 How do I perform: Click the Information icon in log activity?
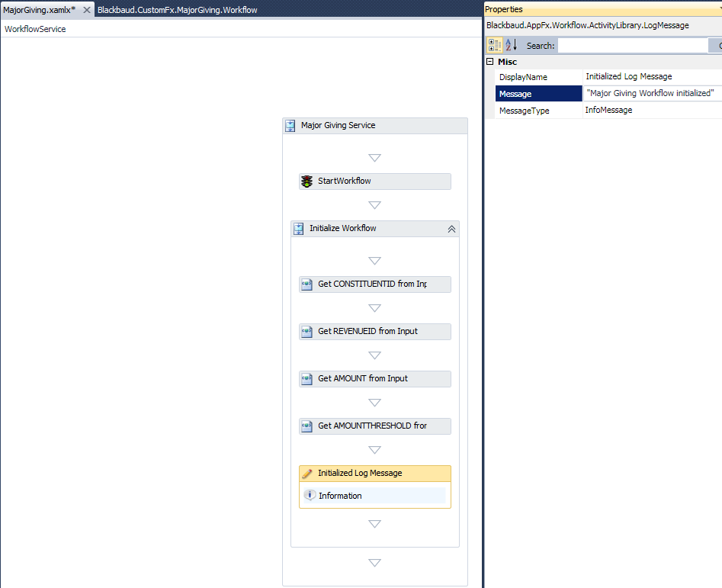(x=310, y=496)
